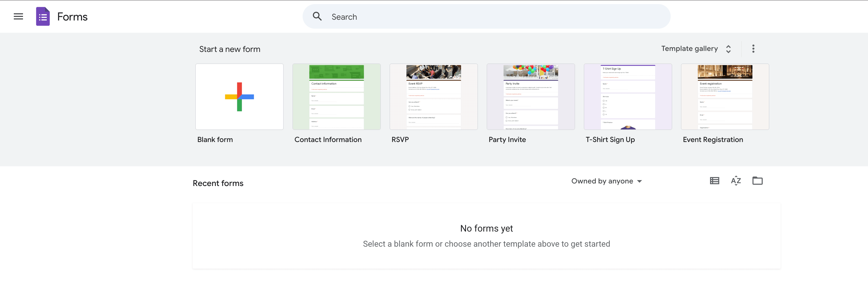Screen dimensions: 868x284
Task: Select the Party Invite template
Action: coord(530,97)
